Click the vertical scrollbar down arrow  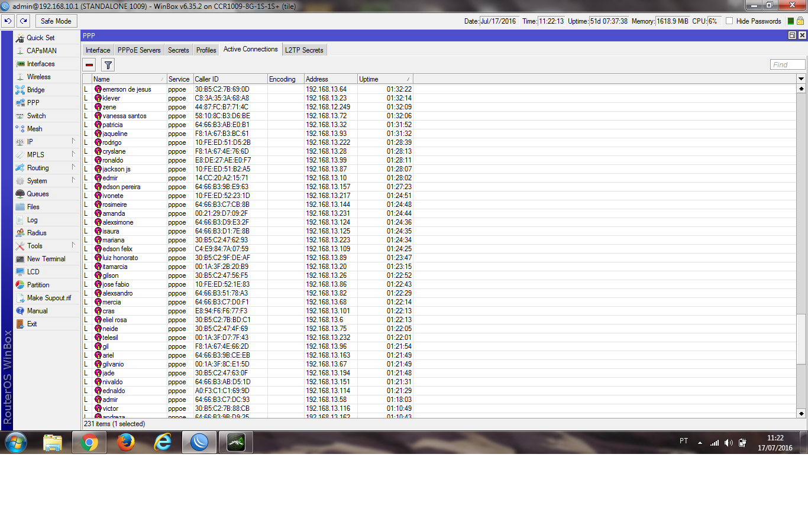(x=801, y=414)
